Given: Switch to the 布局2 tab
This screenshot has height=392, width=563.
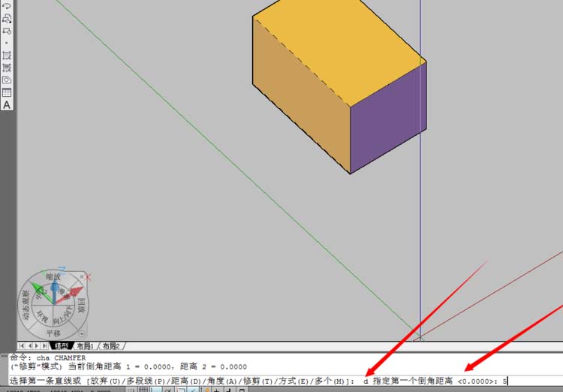Looking at the screenshot, I should point(111,346).
